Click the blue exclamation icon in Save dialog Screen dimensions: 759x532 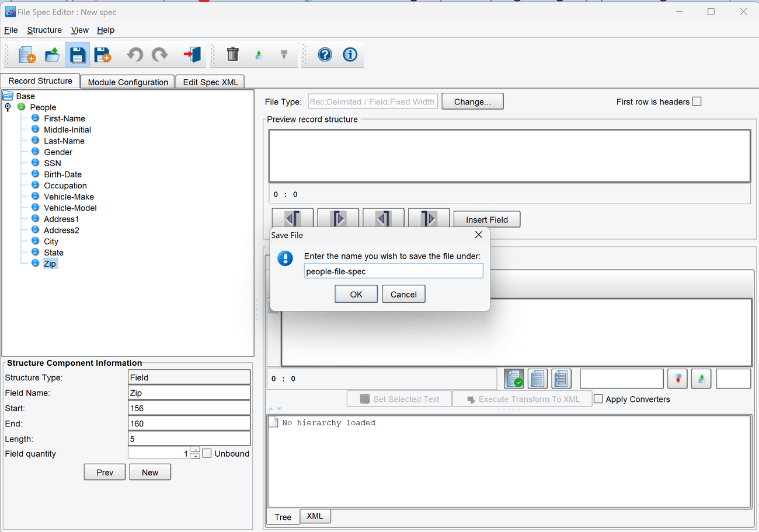285,258
